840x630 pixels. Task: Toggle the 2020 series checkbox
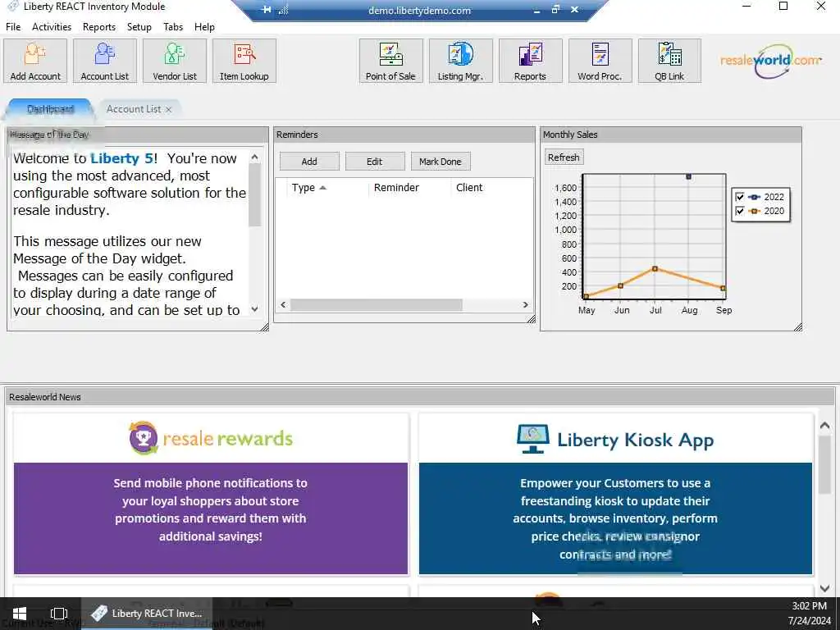[x=740, y=211]
